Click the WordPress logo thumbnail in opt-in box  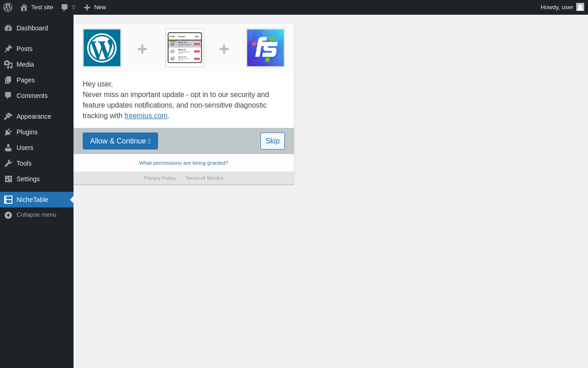tap(102, 48)
